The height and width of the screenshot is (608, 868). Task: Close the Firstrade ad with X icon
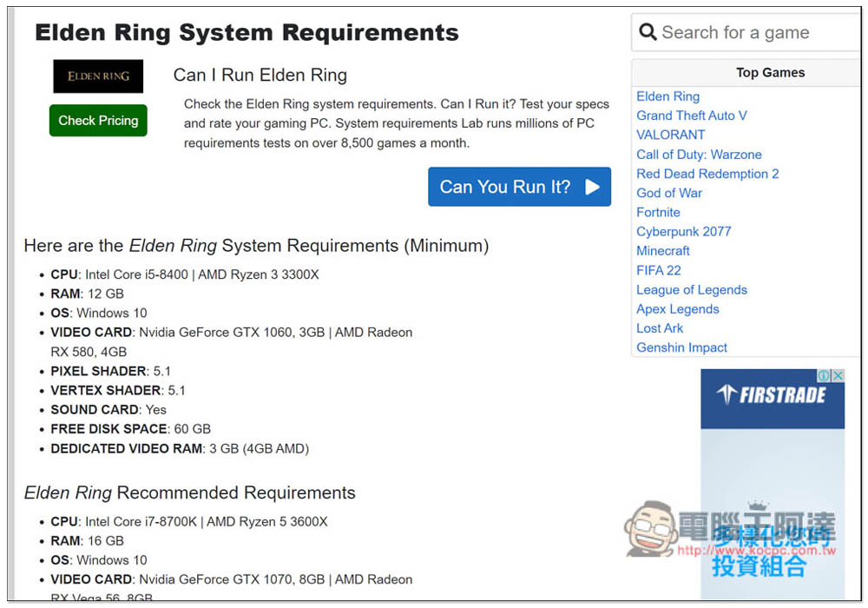[x=838, y=376]
